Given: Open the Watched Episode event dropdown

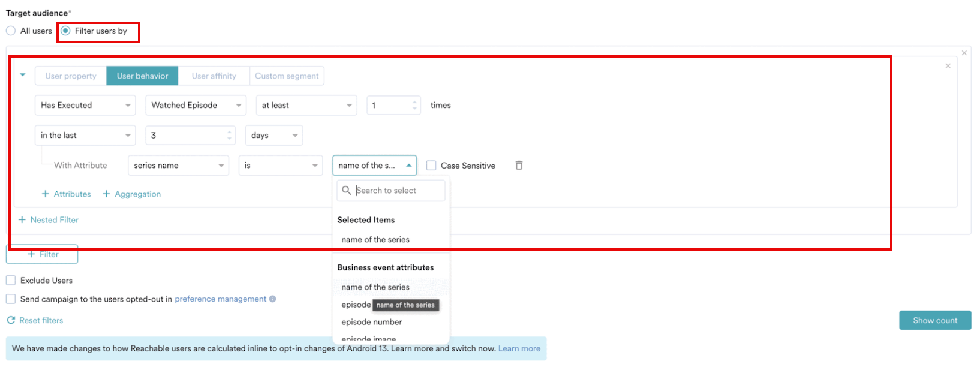Looking at the screenshot, I should coord(196,105).
